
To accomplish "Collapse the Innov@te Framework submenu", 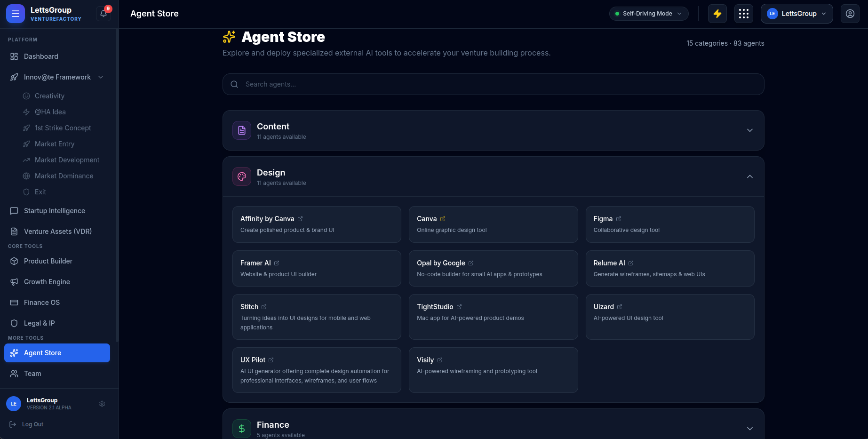I will click(x=101, y=77).
